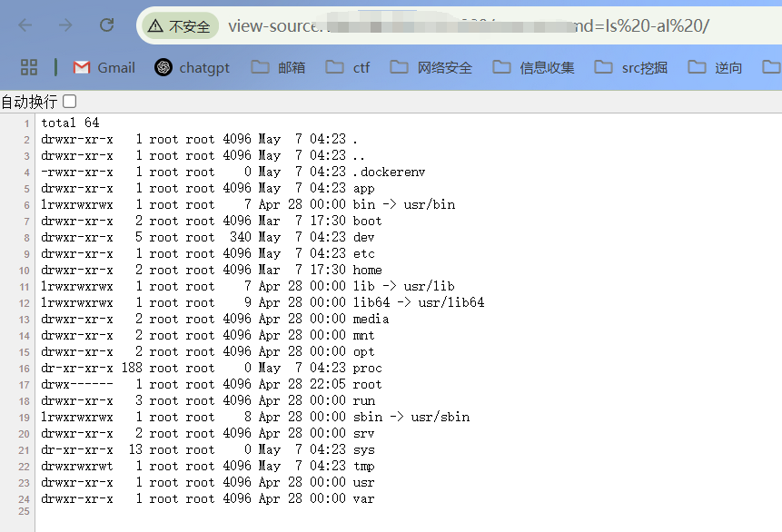Click the 'app' directory name
Viewport: 782px width, 532px height.
(363, 189)
